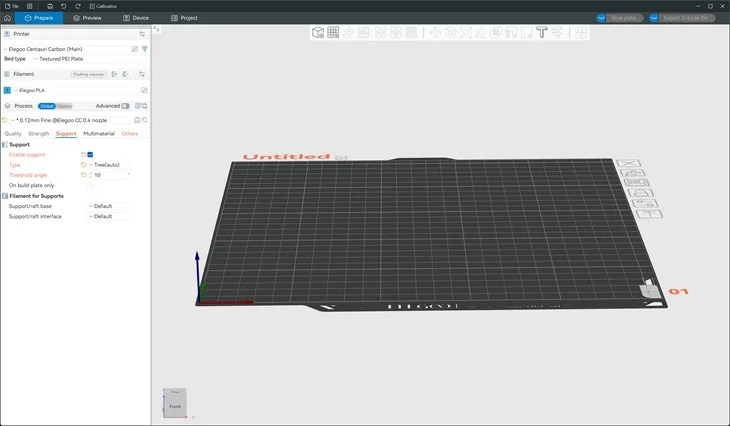Open the Strength settings tab
730x426 pixels.
pyautogui.click(x=39, y=134)
